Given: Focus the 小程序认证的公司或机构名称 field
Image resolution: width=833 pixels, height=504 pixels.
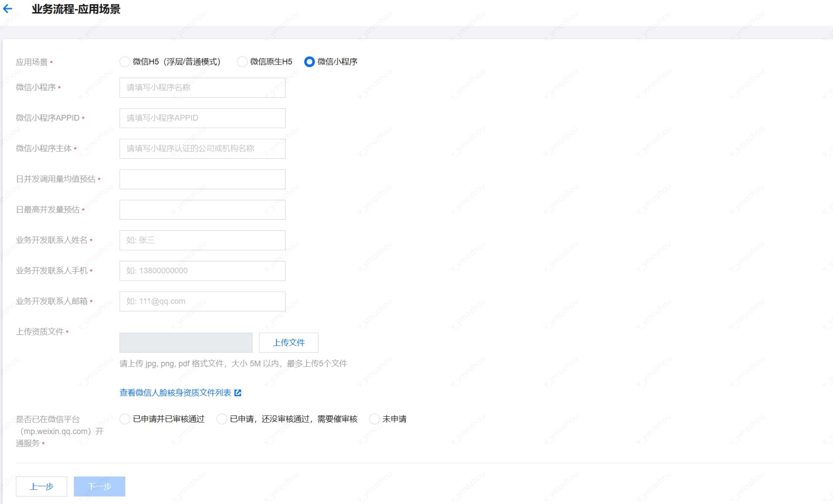Looking at the screenshot, I should click(x=202, y=149).
